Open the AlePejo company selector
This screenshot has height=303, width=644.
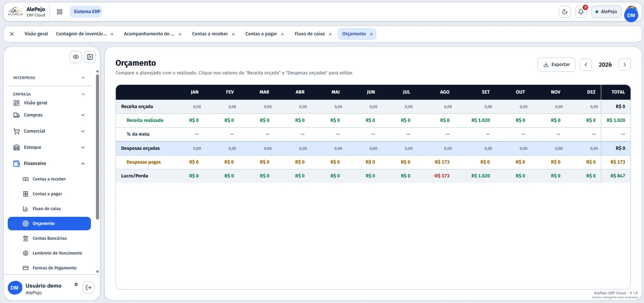coord(606,12)
